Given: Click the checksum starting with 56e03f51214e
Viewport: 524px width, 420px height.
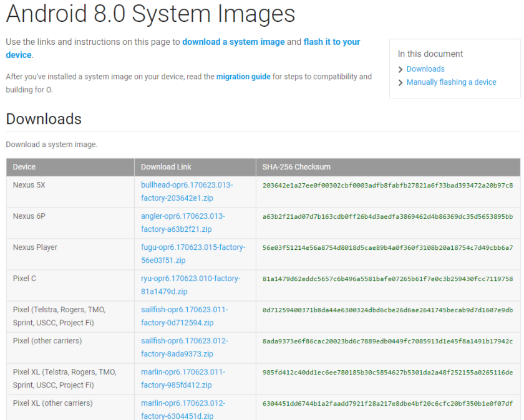Looking at the screenshot, I should point(387,248).
